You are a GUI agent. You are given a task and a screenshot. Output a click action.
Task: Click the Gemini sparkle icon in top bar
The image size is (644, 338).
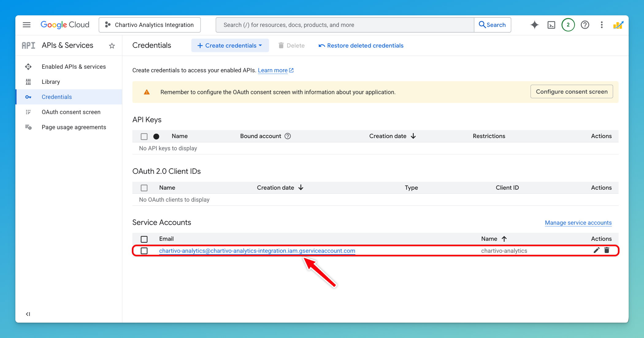tap(535, 25)
